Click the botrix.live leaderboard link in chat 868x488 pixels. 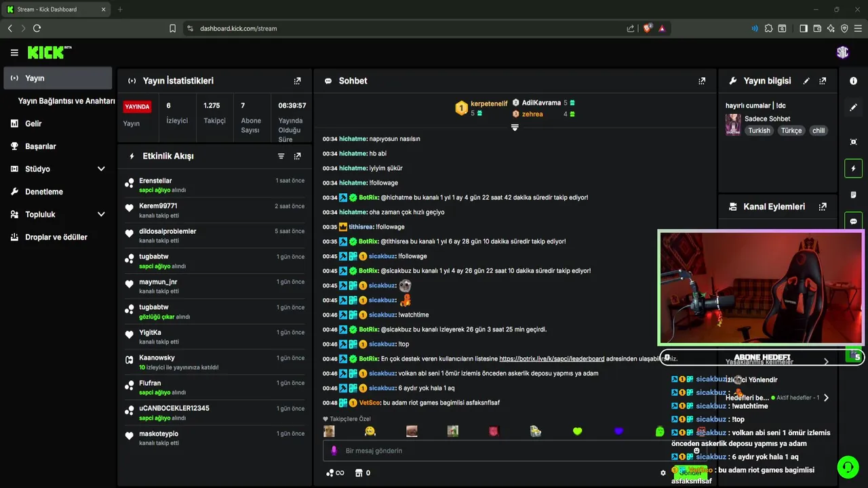pos(551,359)
